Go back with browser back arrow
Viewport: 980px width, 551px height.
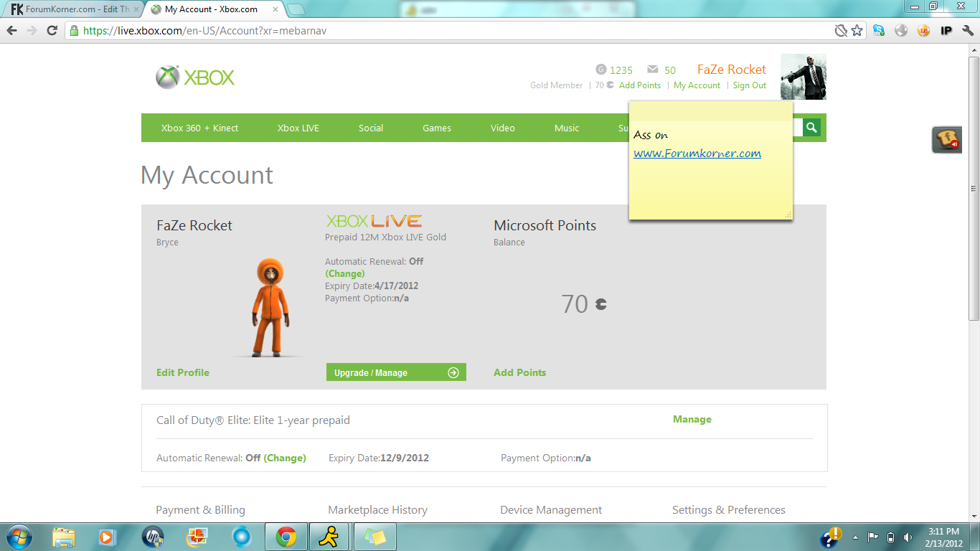click(12, 31)
